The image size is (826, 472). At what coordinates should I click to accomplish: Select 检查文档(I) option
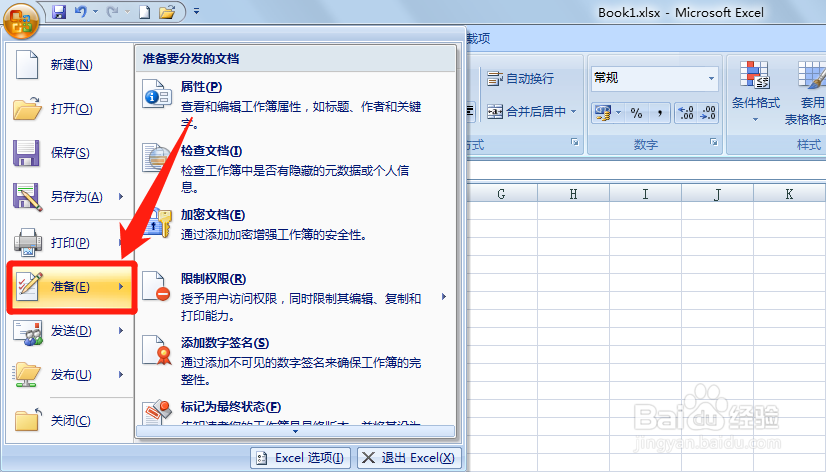click(x=296, y=169)
